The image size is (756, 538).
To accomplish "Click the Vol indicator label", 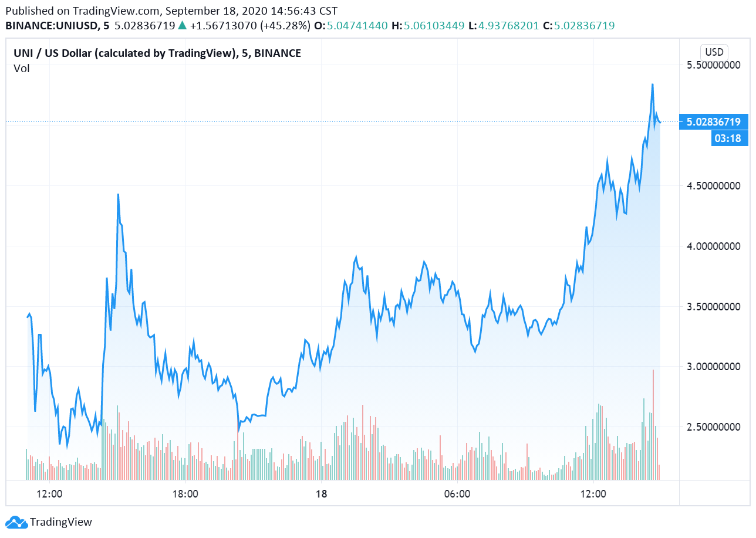I will pos(22,69).
